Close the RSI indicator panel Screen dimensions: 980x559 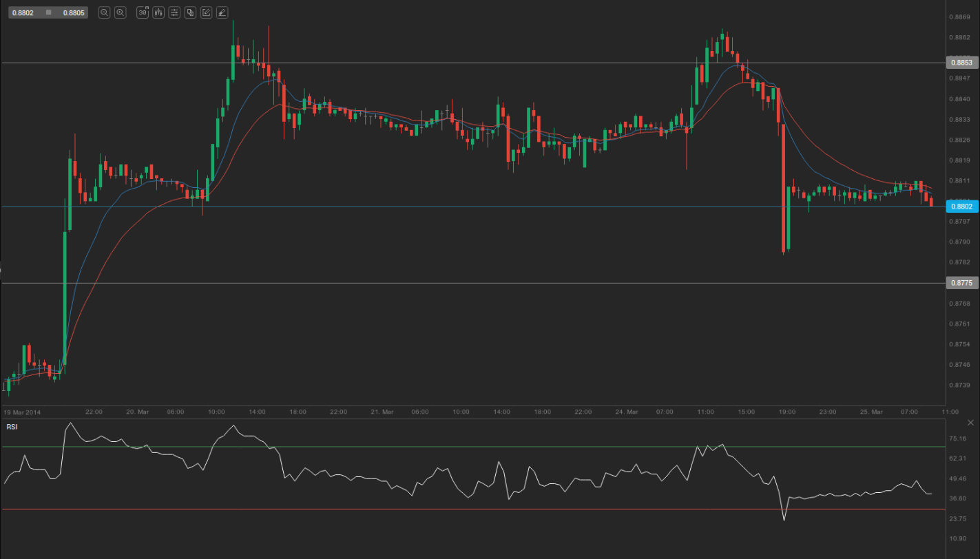(x=970, y=422)
